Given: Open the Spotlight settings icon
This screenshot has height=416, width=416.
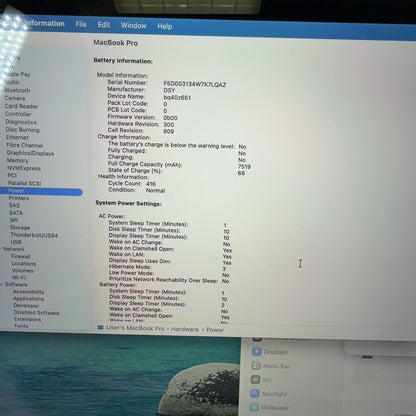Looking at the screenshot, I should [x=255, y=394].
